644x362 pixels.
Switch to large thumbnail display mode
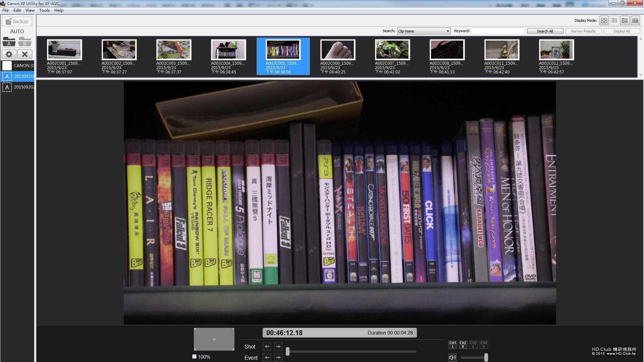pyautogui.click(x=604, y=20)
